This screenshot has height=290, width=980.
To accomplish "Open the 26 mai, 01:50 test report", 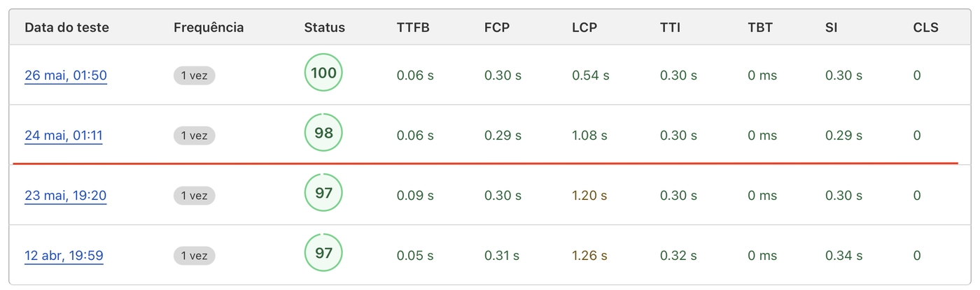I will [66, 75].
